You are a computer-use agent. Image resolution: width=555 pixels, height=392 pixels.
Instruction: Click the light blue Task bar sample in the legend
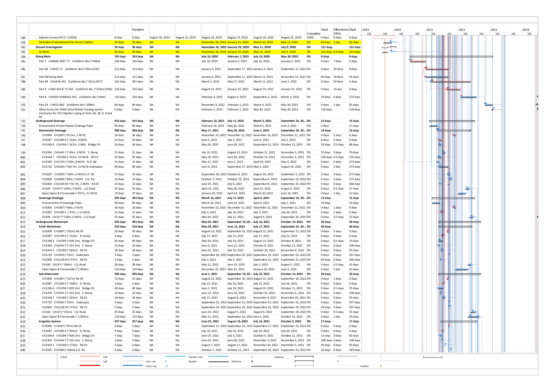pos(133,356)
